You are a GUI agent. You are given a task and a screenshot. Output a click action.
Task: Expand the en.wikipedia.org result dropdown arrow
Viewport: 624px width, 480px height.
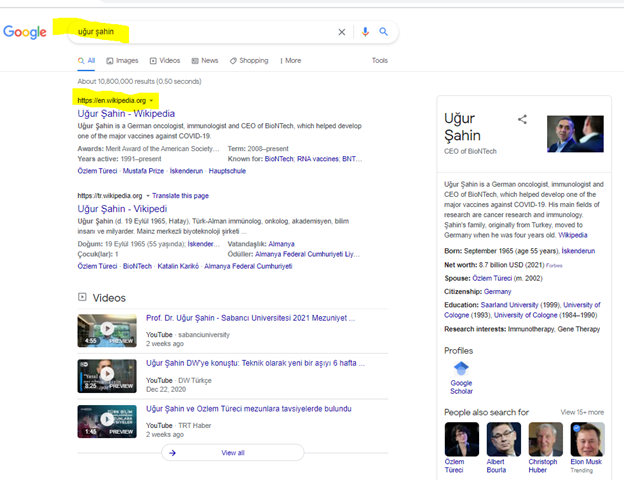point(151,100)
